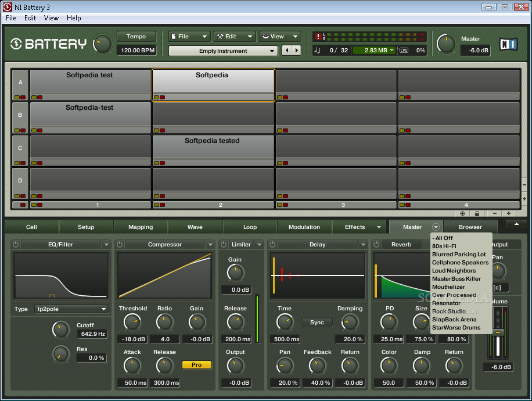Image resolution: width=532 pixels, height=401 pixels.
Task: Collapse the edit pane with the up-arrow button
Action: [x=516, y=224]
